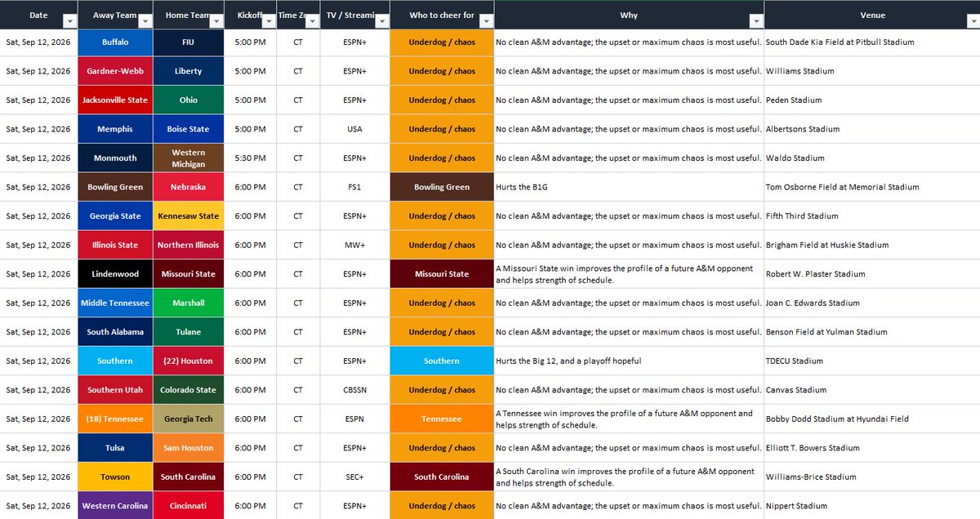Screen dimensions: 980x519
Task: Click the Sam Houston cell
Action: [188, 447]
